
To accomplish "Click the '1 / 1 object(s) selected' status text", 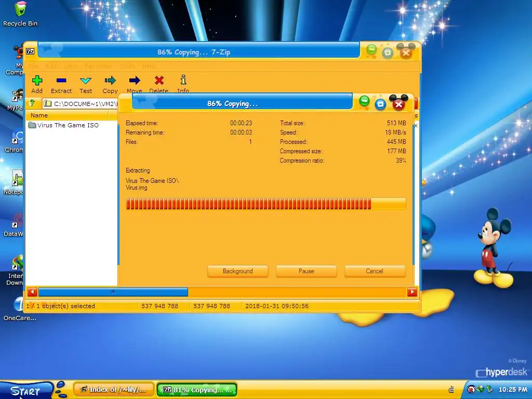I will [61, 306].
